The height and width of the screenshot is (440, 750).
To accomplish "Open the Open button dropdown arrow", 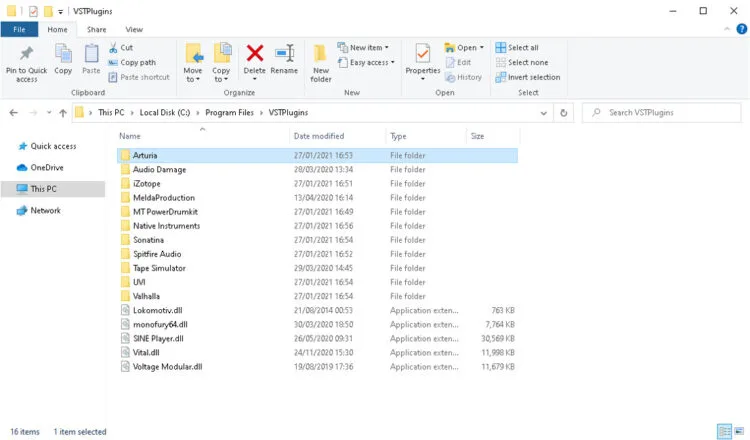I will pos(482,47).
